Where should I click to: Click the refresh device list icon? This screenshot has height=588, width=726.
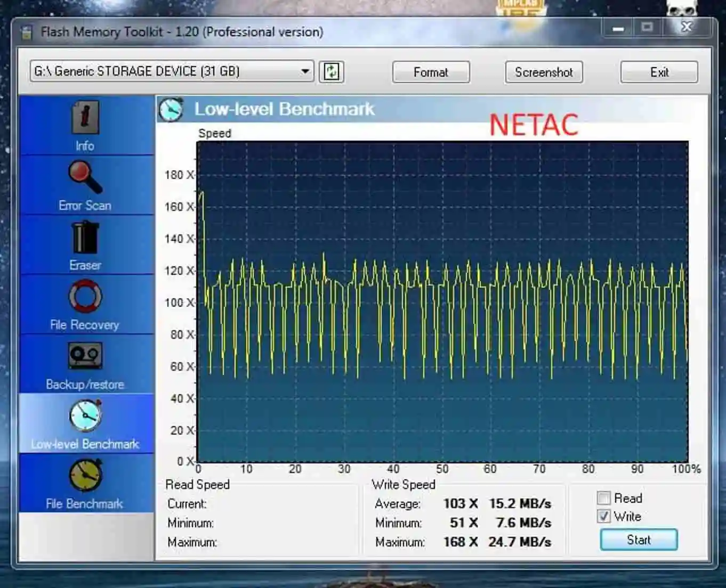click(332, 71)
